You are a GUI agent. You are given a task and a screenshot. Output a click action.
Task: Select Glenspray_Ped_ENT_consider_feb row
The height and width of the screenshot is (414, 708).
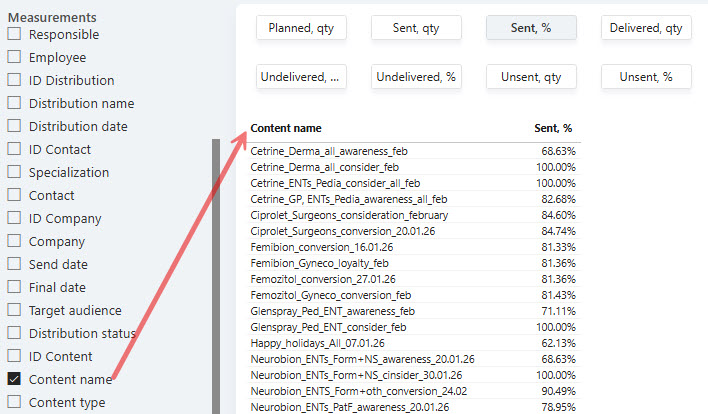tap(414, 327)
